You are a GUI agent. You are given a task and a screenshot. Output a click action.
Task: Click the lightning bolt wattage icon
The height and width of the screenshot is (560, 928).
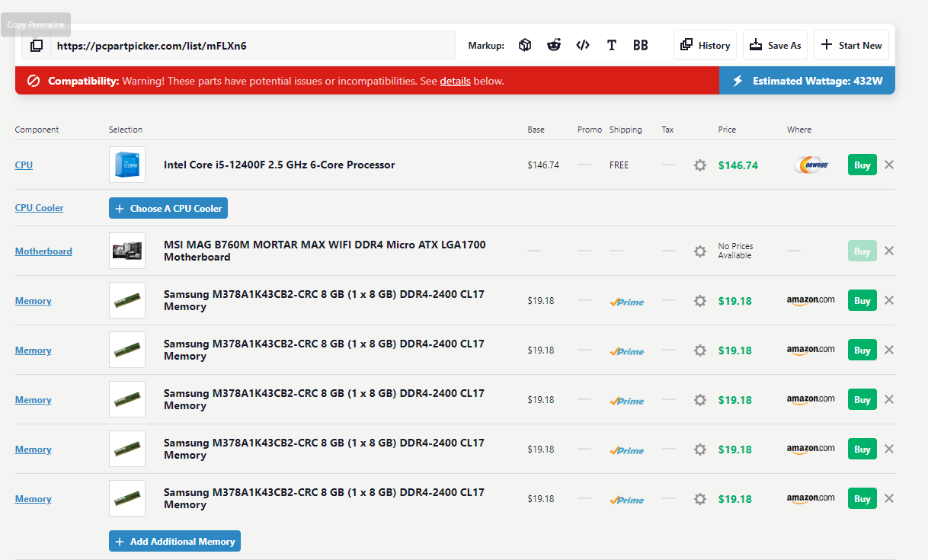pyautogui.click(x=738, y=81)
